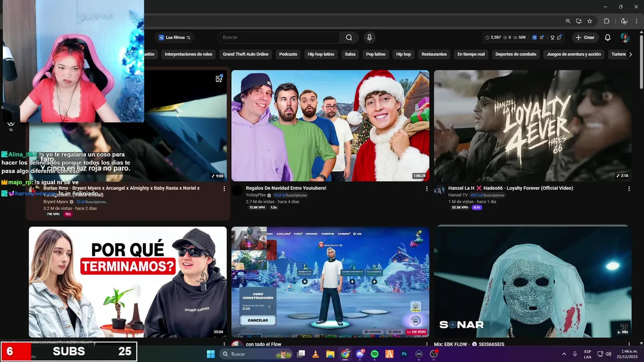644x362 pixels.
Task: Play the SONAR masked figure thumbnail
Action: click(x=533, y=282)
